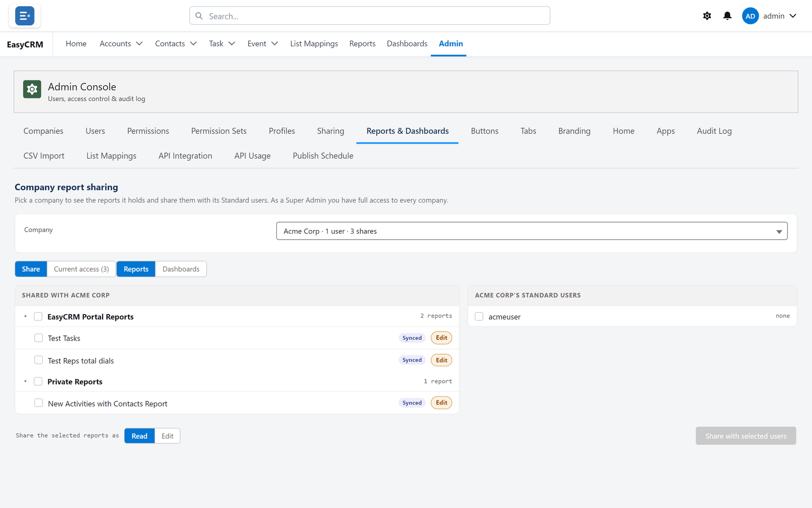Switch to the Dashboards view toggle
Image resolution: width=812 pixels, height=508 pixels.
(181, 269)
